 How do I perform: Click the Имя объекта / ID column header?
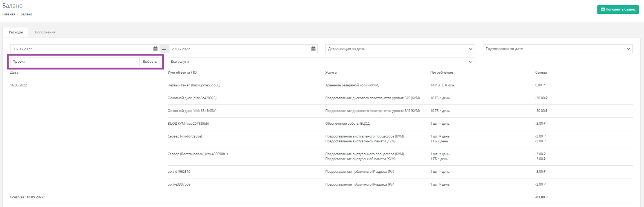coord(182,73)
